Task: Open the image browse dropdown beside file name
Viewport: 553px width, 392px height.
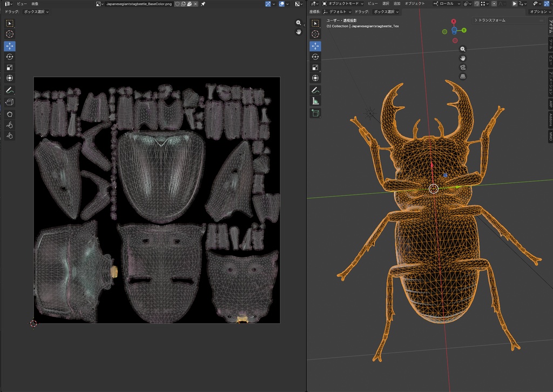Action: pyautogui.click(x=99, y=4)
